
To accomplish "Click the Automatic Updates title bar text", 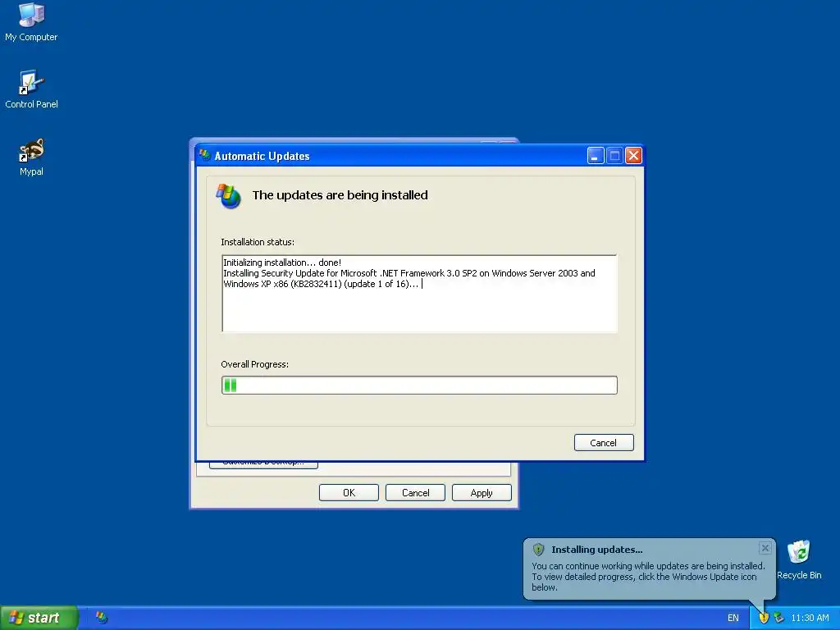I will 262,156.
